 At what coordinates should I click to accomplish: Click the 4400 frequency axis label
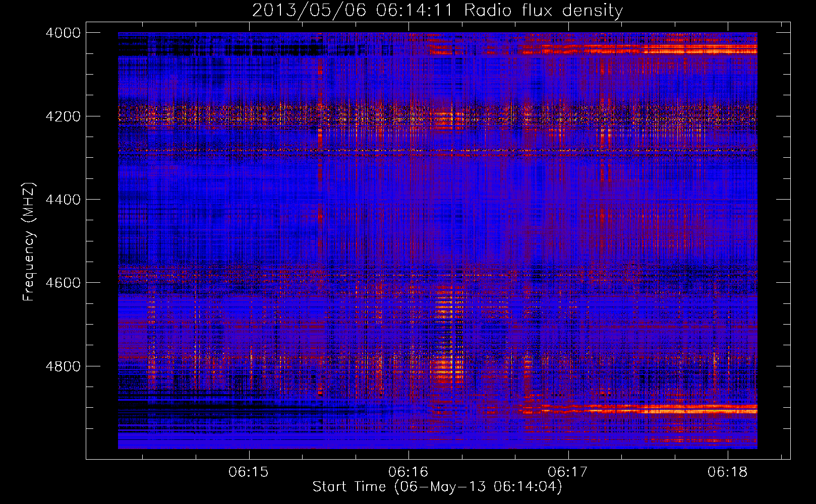pos(63,200)
